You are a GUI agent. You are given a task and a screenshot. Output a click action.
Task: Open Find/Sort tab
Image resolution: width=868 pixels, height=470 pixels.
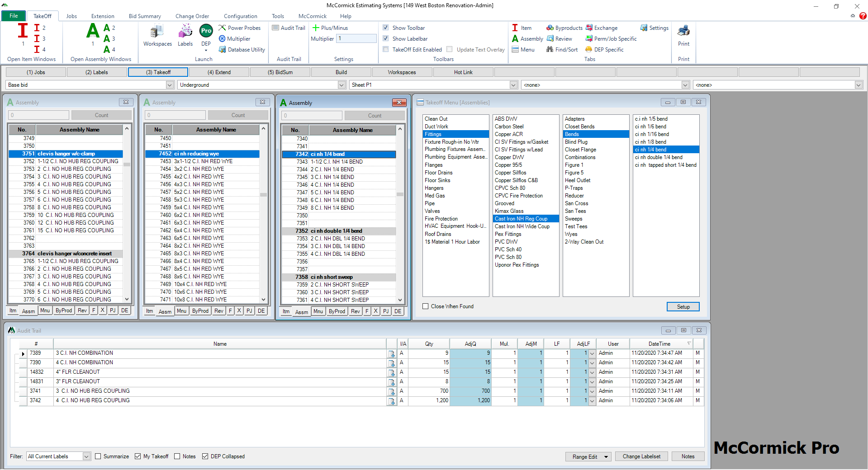click(x=562, y=49)
